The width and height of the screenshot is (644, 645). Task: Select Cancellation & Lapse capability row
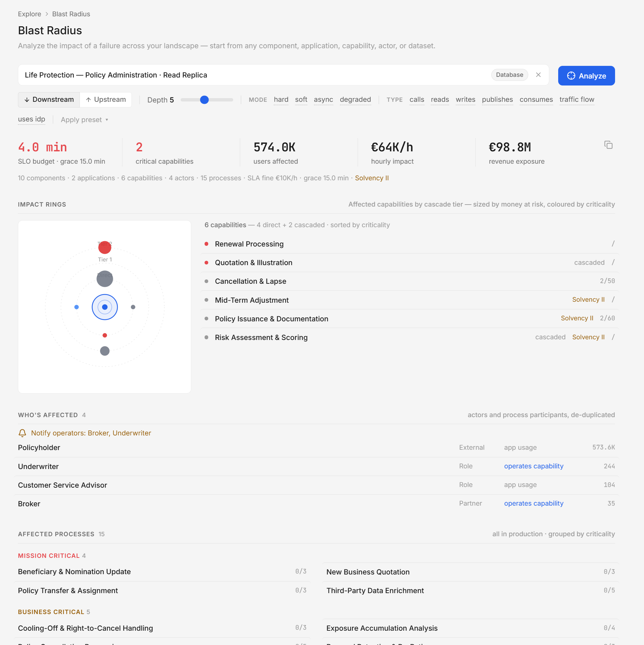click(409, 281)
